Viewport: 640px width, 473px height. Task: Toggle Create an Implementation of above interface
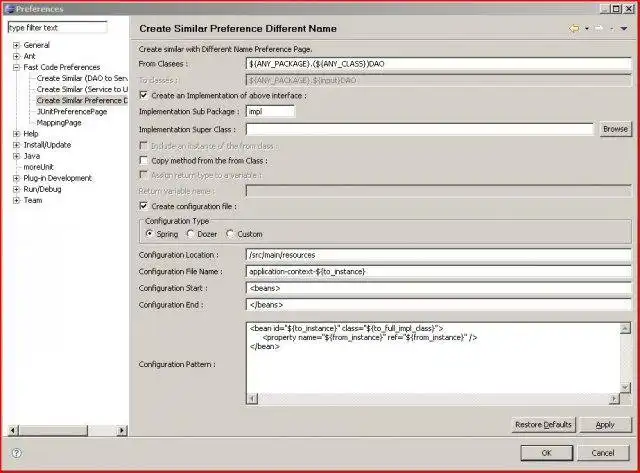[x=144, y=95]
